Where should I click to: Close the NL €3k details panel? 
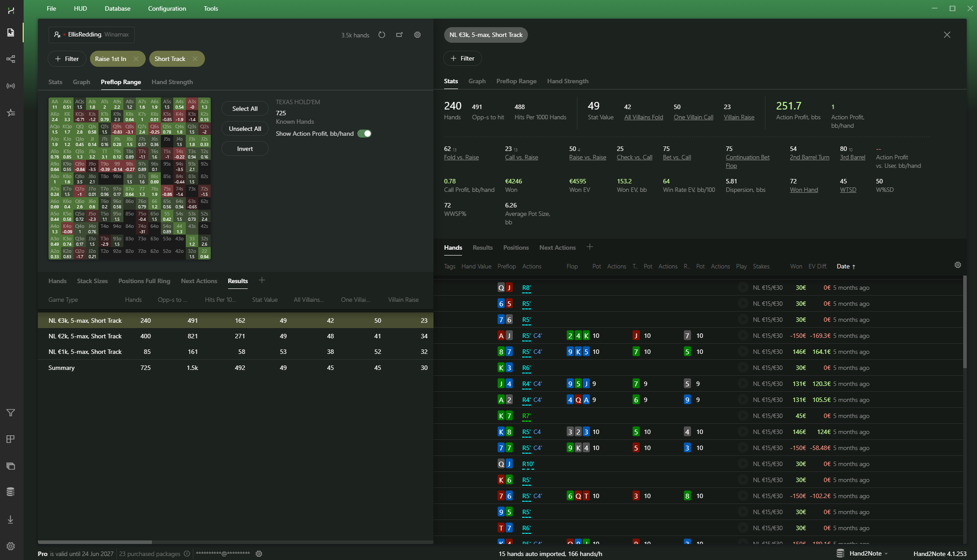click(x=947, y=35)
